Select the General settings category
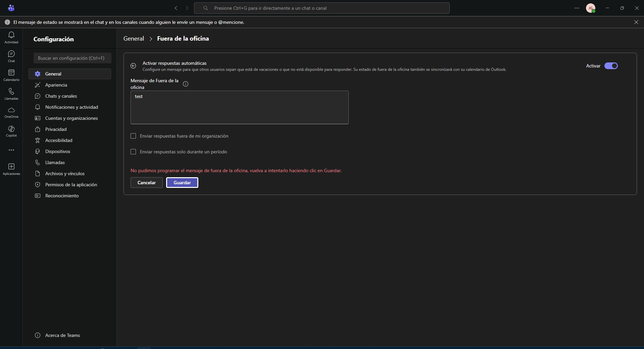 [70, 74]
